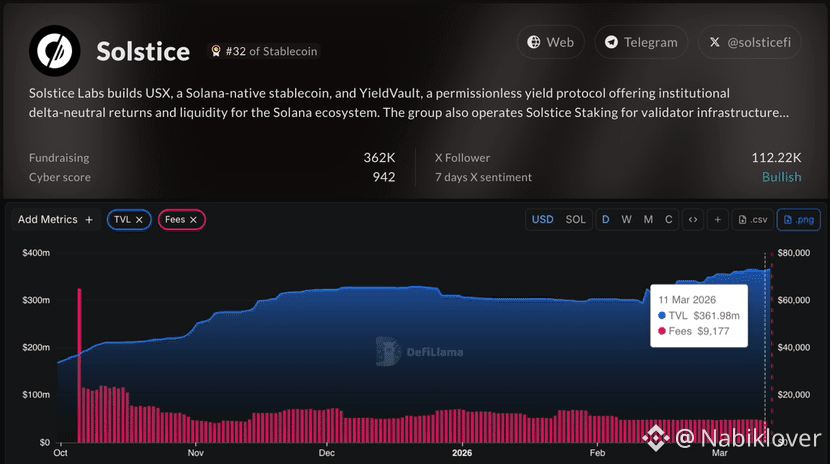Switch chart denomination to SOL

point(575,220)
